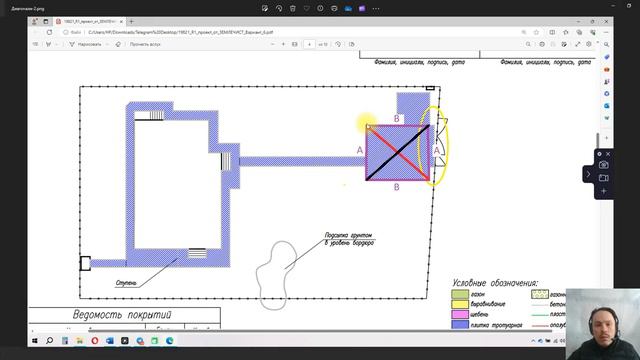The height and width of the screenshot is (360, 640).
Task: Reload the page in Edge
Action: [49, 32]
